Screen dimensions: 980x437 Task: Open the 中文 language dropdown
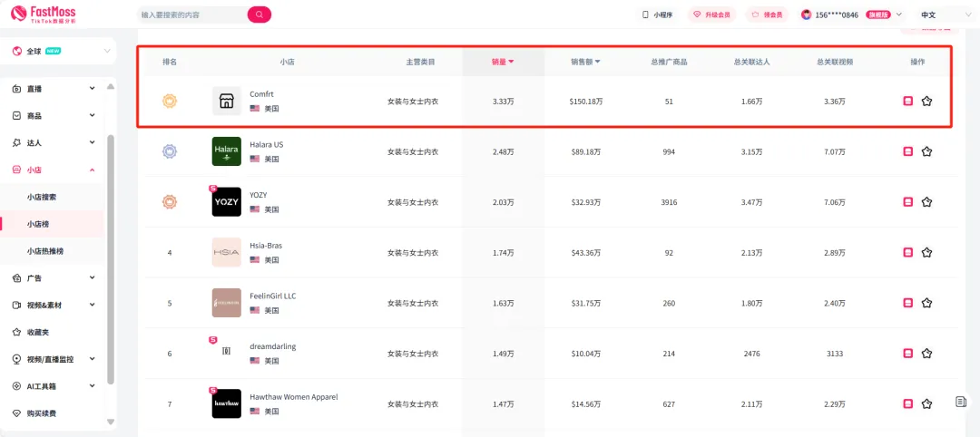coord(944,15)
